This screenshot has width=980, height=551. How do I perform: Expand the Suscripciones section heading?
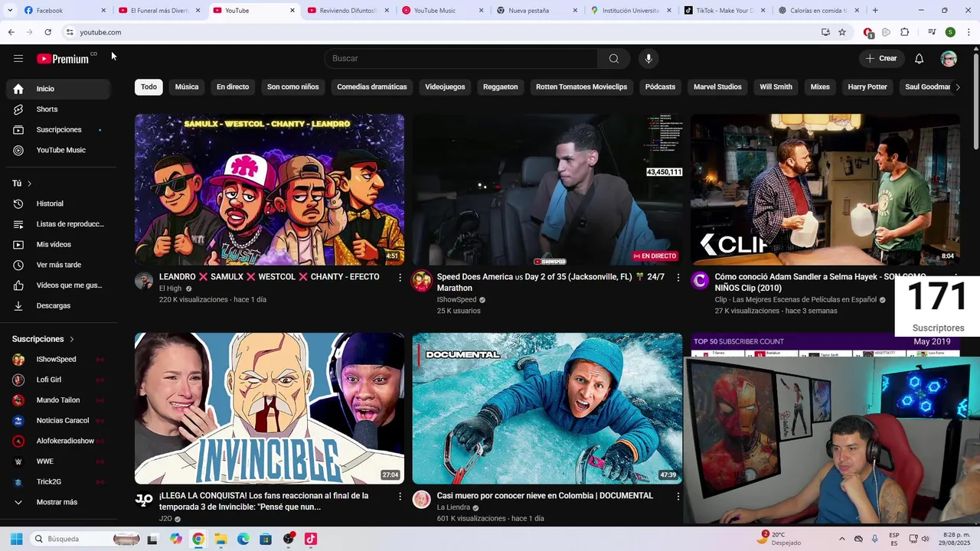(43, 339)
